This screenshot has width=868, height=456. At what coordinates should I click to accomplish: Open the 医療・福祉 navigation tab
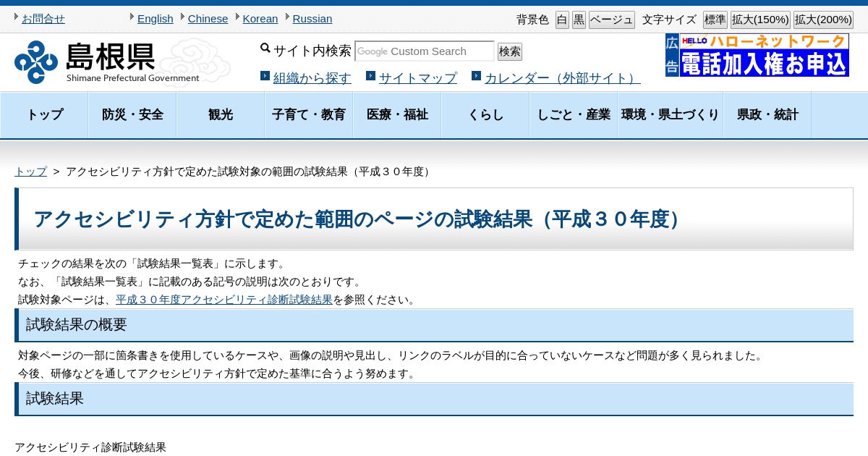tap(397, 114)
